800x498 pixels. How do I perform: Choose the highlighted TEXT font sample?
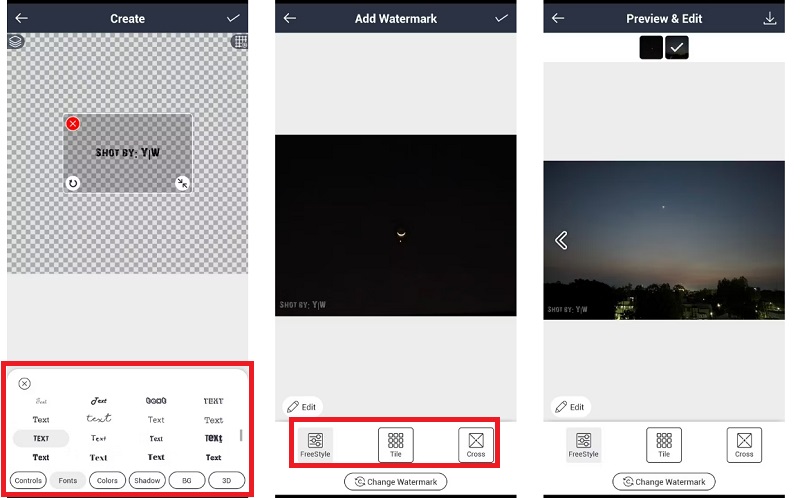pos(41,438)
